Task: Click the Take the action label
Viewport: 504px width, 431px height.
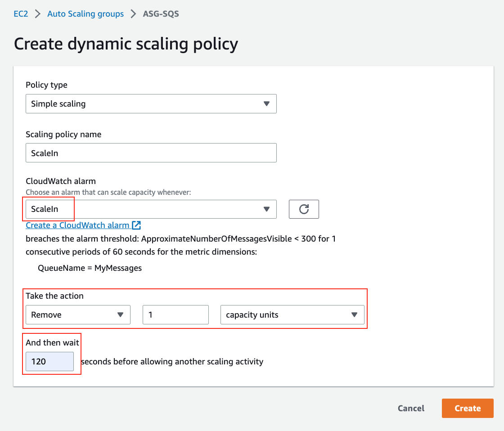Action: click(54, 296)
